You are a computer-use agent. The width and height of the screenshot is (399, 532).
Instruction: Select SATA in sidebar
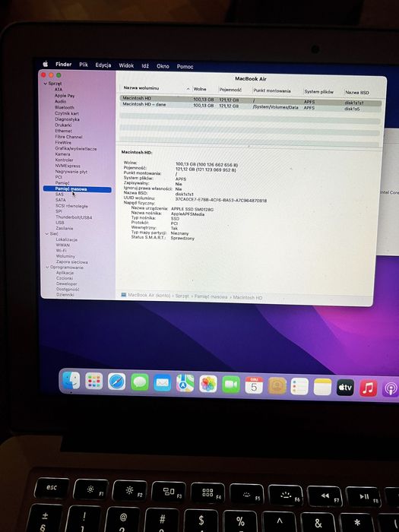coord(61,200)
